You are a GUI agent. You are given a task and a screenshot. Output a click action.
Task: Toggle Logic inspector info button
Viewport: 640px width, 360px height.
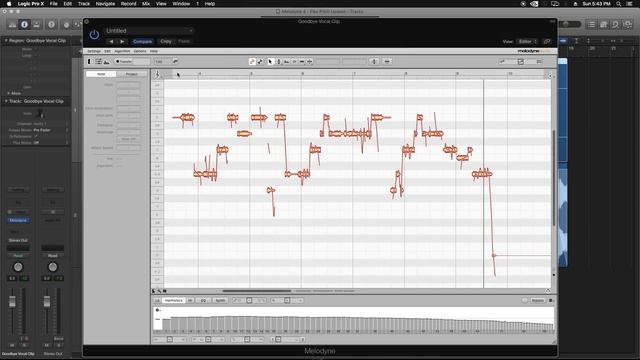tap(24, 24)
